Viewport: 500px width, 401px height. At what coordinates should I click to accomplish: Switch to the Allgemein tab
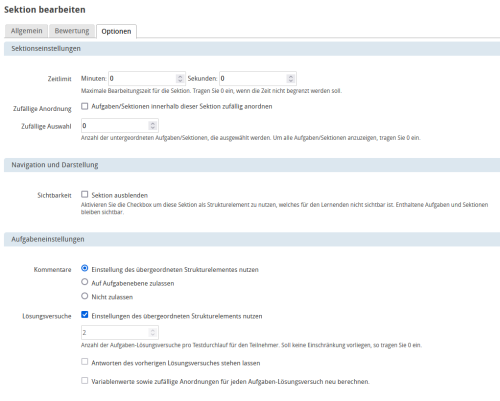coord(26,31)
